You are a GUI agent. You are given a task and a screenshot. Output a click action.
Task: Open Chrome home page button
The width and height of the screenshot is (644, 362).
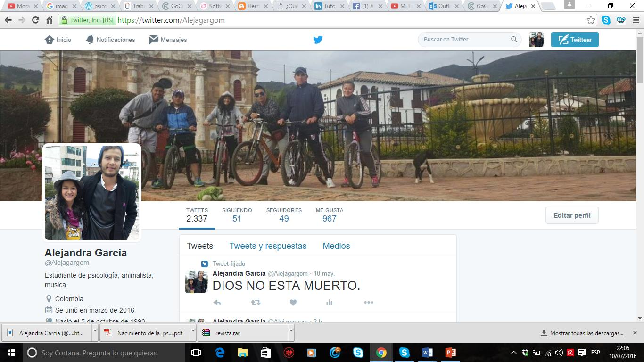point(49,20)
